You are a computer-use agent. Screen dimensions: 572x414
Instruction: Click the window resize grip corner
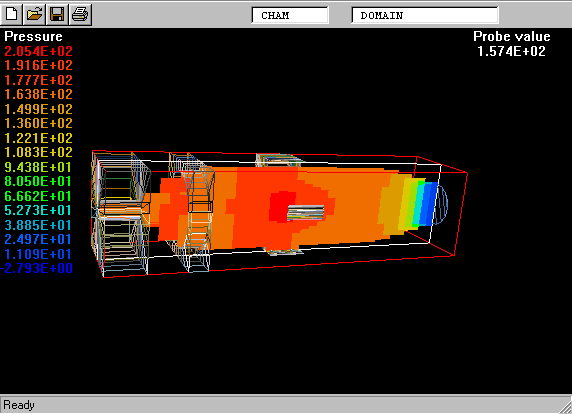(x=565, y=407)
